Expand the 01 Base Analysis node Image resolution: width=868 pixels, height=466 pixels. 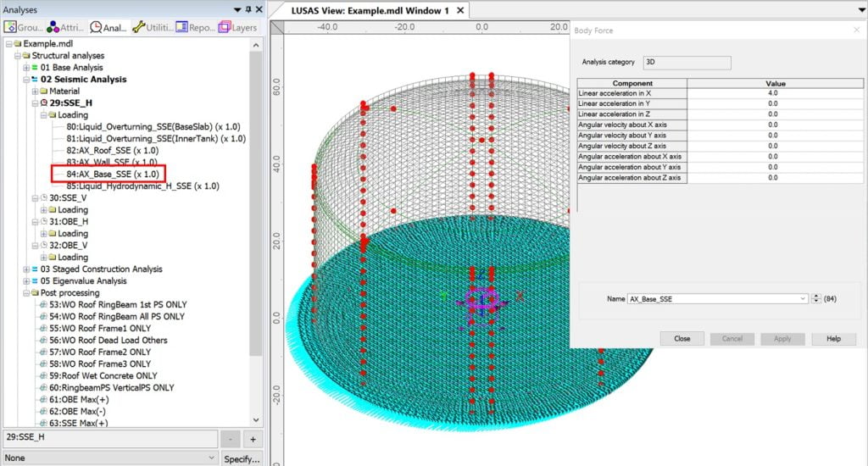(25, 67)
